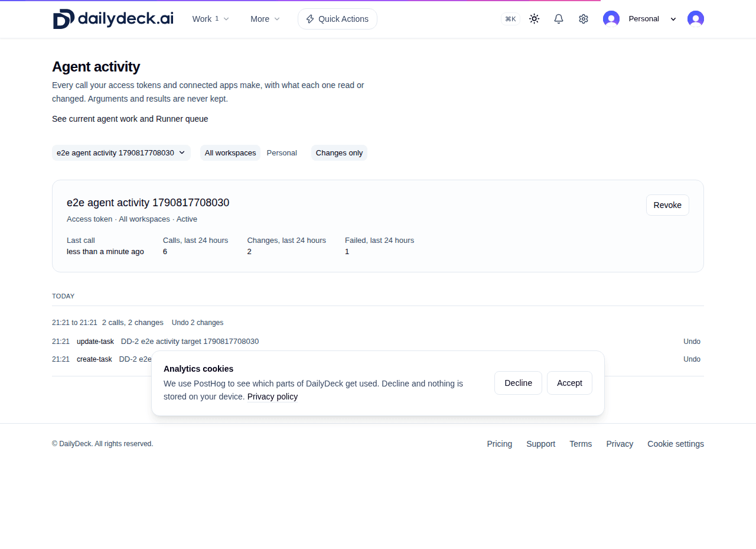This screenshot has height=549, width=756.
Task: Undo the update-task change
Action: click(x=692, y=342)
